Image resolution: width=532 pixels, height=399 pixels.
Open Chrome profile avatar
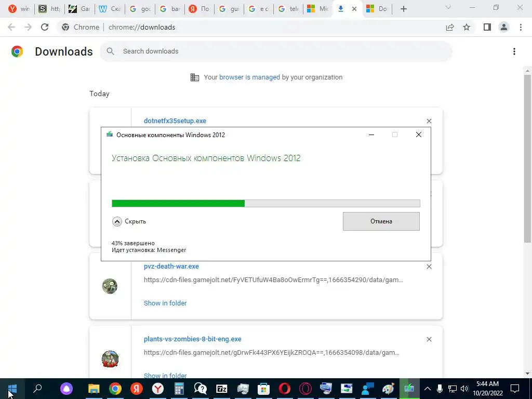[x=504, y=27]
